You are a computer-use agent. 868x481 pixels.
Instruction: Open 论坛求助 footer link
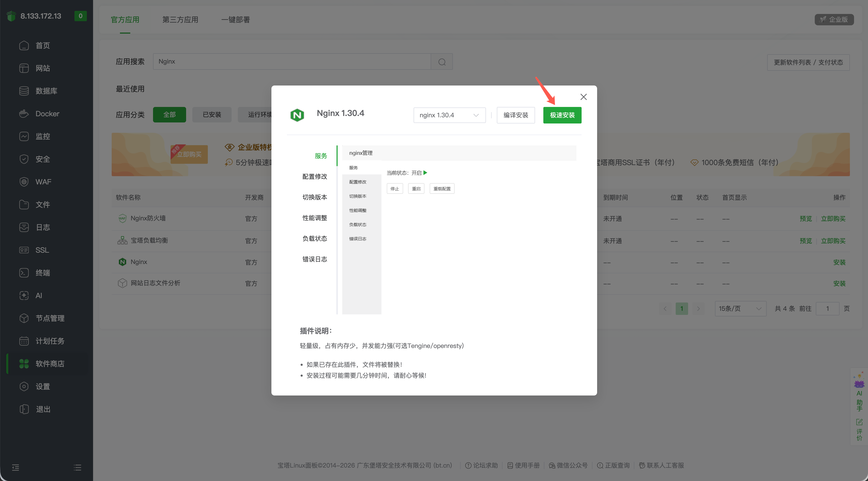coord(482,465)
